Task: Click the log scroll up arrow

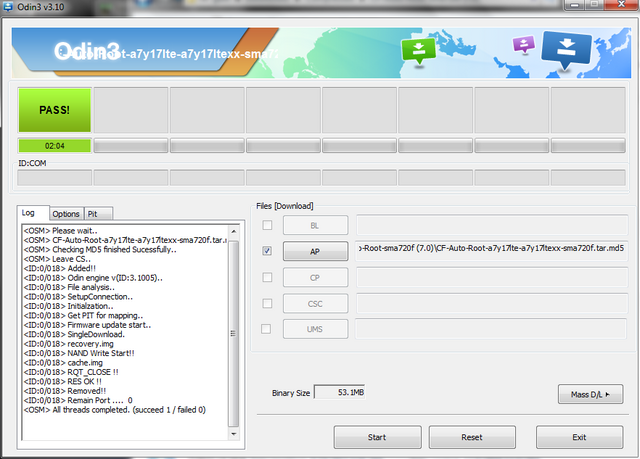Action: [234, 231]
